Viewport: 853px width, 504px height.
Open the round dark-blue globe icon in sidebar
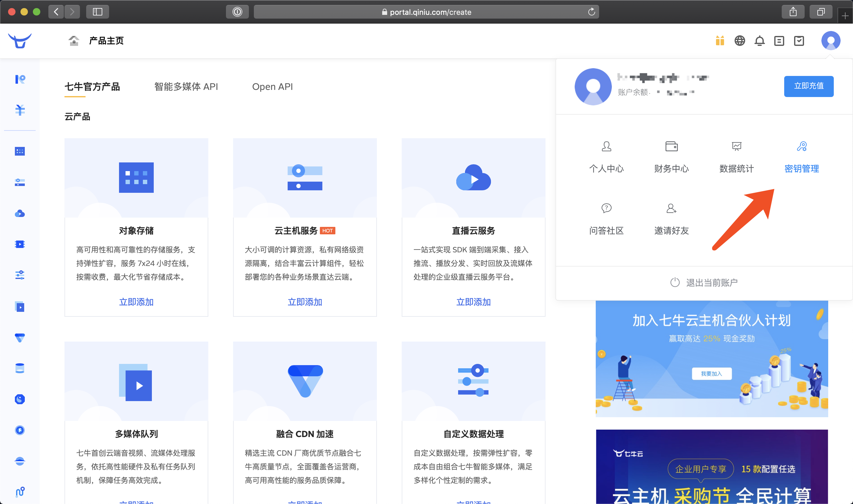coord(20,399)
